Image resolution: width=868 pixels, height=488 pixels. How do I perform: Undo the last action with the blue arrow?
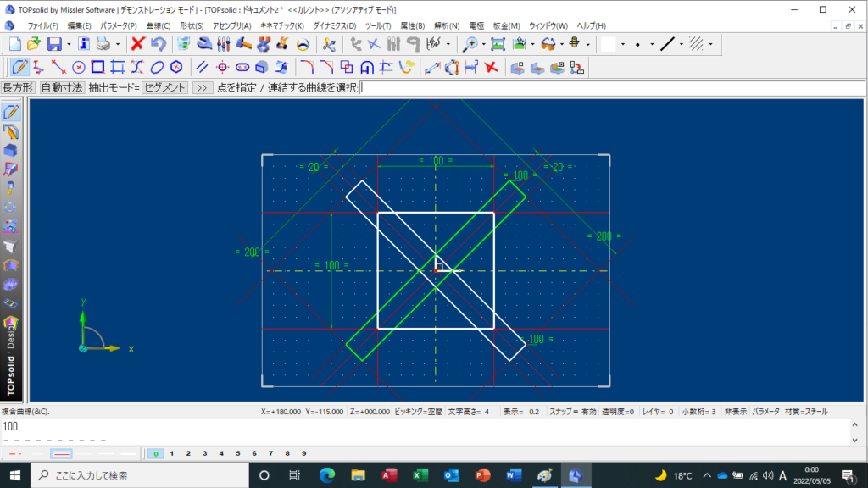(x=159, y=44)
